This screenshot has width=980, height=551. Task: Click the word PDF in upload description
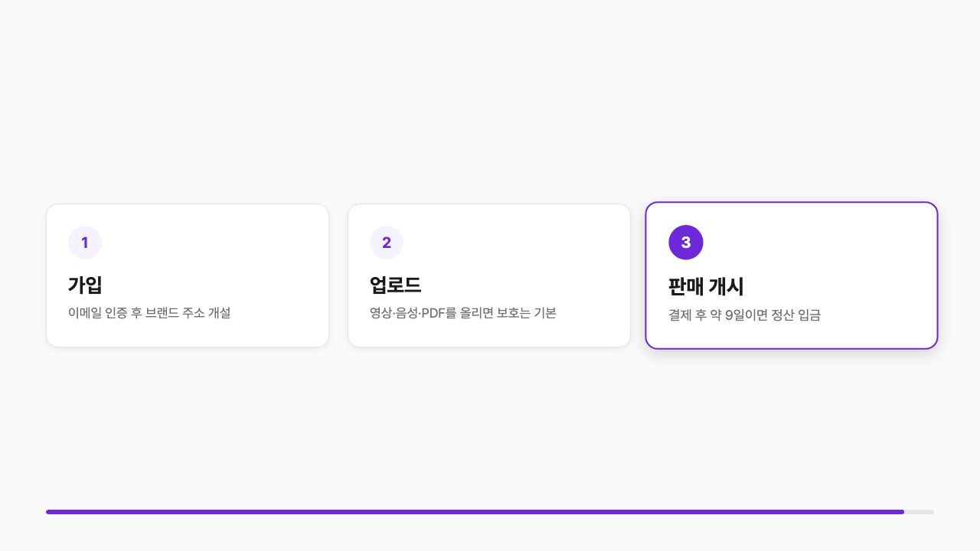[x=433, y=313]
